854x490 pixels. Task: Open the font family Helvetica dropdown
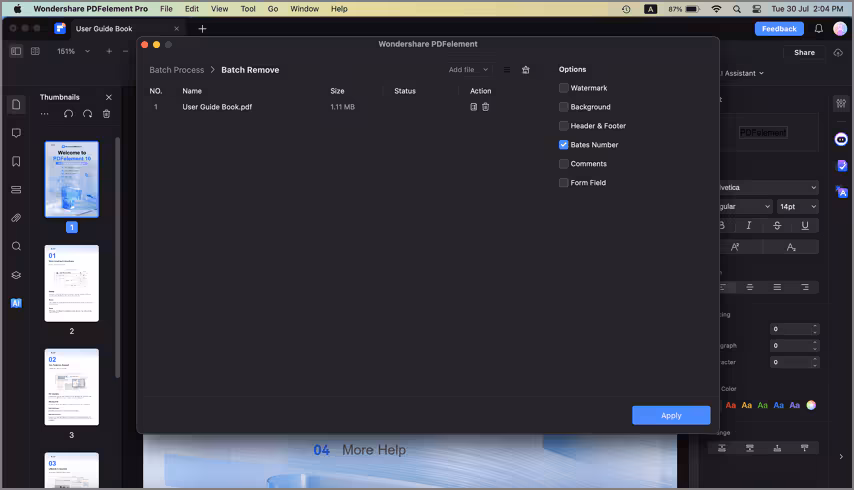(x=769, y=187)
